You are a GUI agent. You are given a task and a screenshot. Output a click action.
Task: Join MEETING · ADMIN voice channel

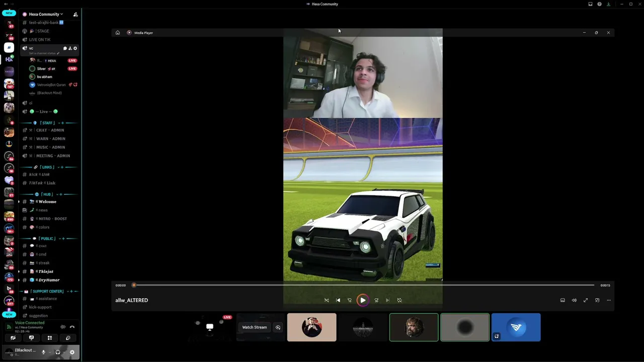click(50, 156)
